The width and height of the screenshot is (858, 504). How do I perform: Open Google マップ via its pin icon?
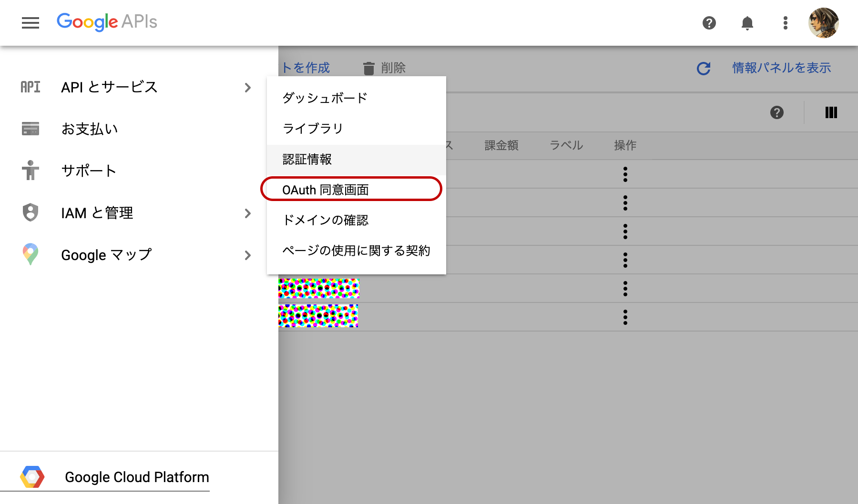[30, 254]
